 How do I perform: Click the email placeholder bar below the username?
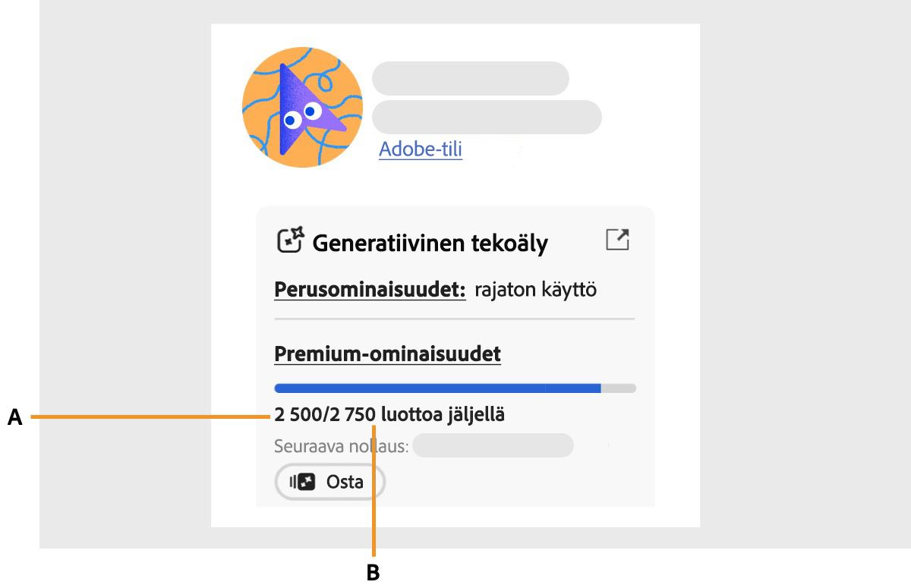coord(486,117)
